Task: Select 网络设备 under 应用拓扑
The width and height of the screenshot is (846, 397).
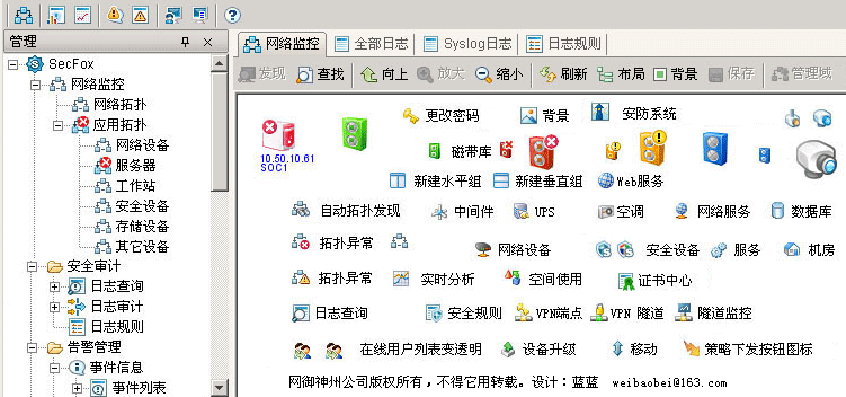Action: point(142,145)
